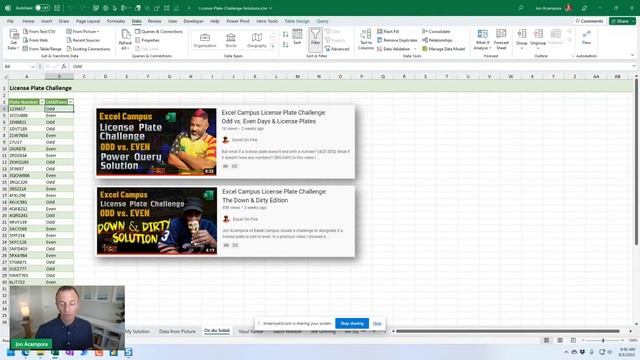The image size is (640, 360).
Task: Open Relationships dialog
Action: tap(437, 40)
